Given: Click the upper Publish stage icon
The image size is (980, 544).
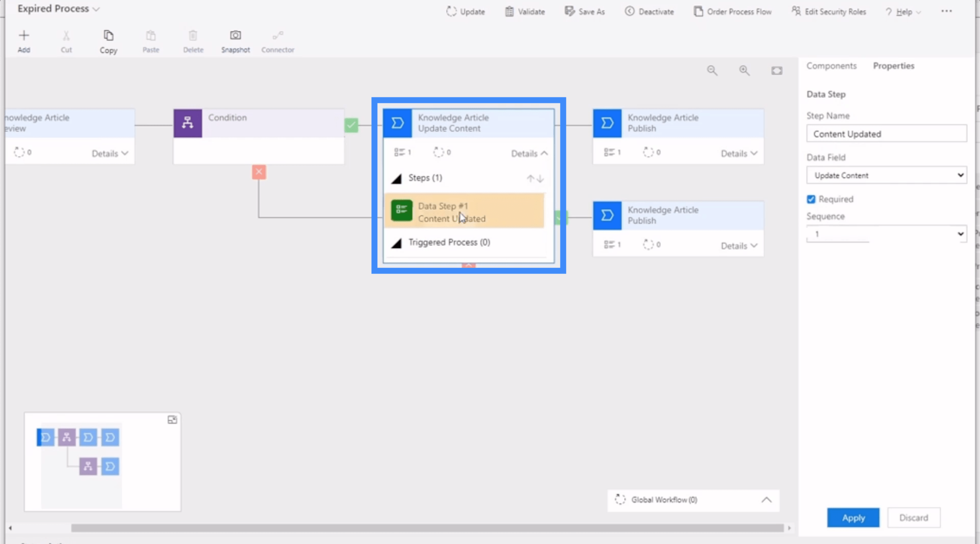Looking at the screenshot, I should click(607, 123).
